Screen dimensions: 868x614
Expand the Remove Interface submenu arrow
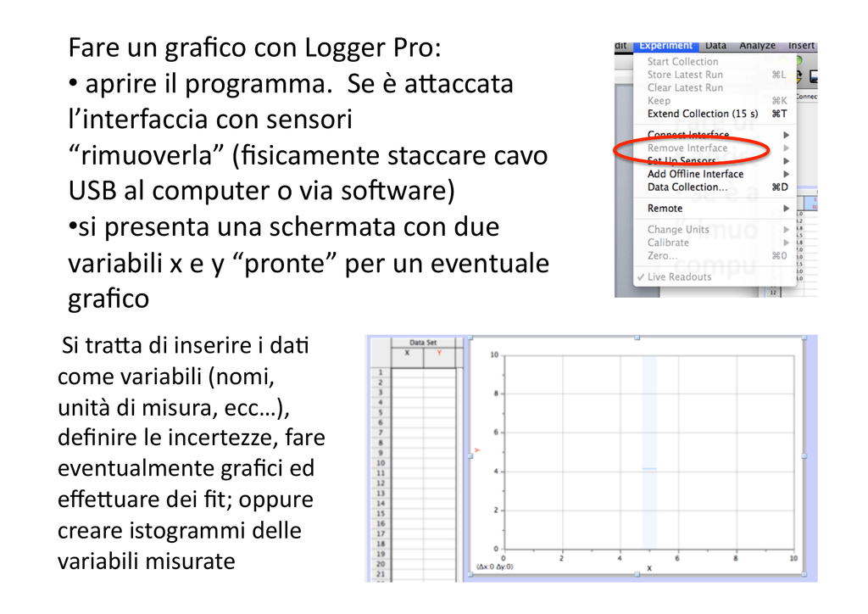[x=786, y=148]
